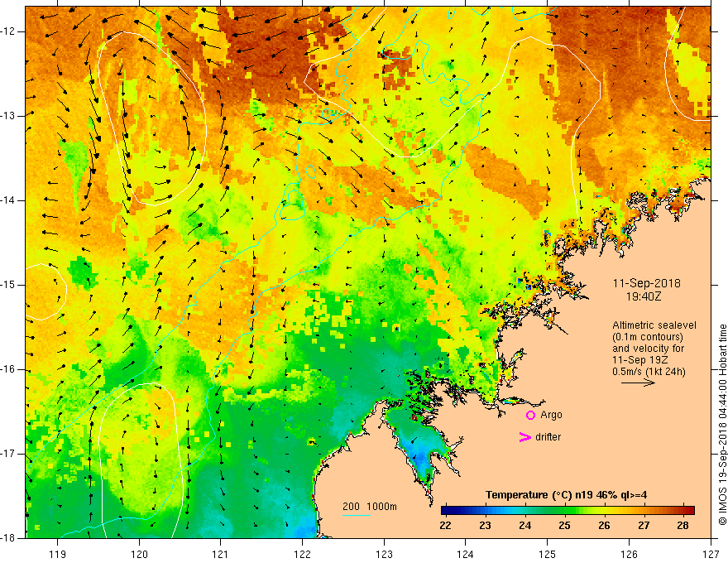The image size is (728, 563).
Task: Click the magenta Argo circle symbol
Action: pos(530,416)
